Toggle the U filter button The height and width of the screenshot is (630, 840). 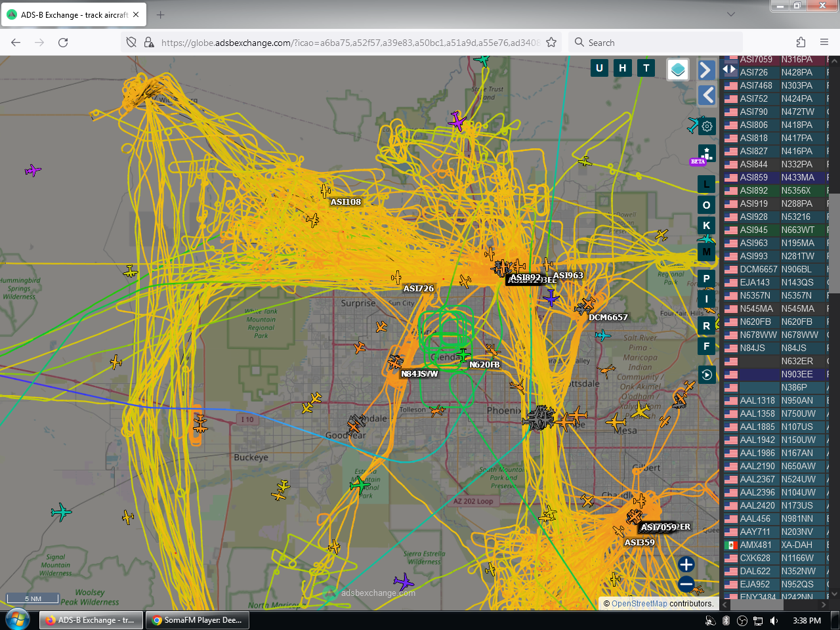point(599,68)
